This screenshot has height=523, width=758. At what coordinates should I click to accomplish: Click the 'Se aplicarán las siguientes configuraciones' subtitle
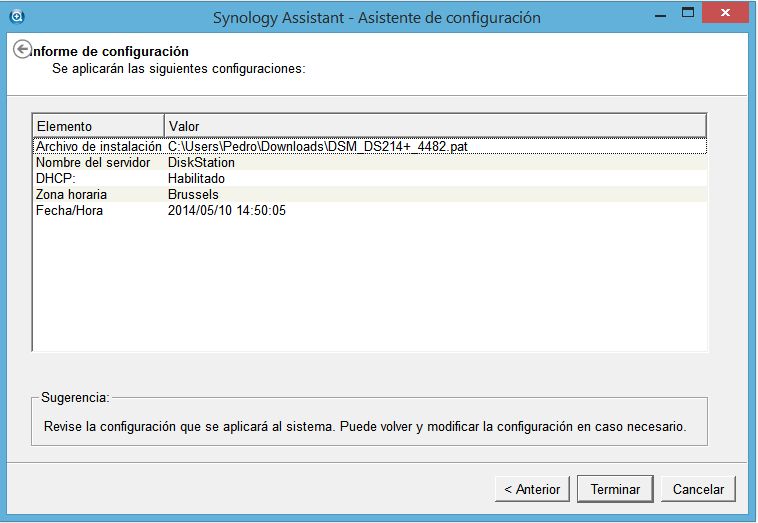point(179,69)
